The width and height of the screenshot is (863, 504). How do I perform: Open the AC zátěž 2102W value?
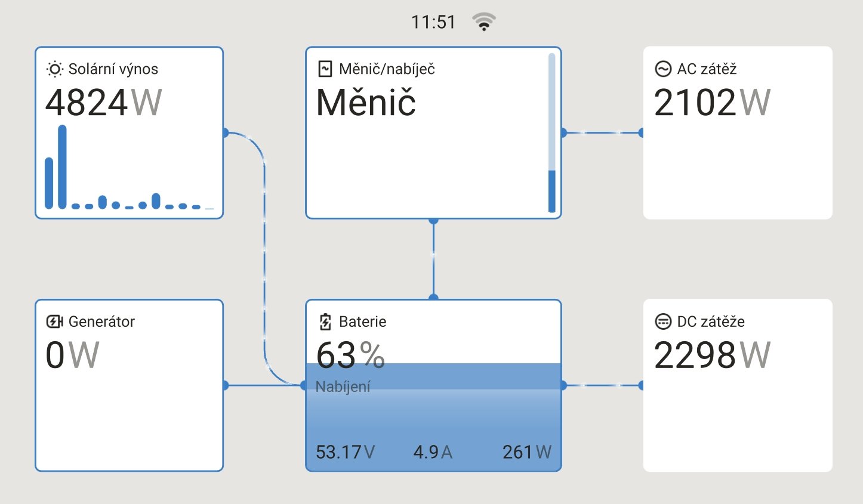coord(712,103)
